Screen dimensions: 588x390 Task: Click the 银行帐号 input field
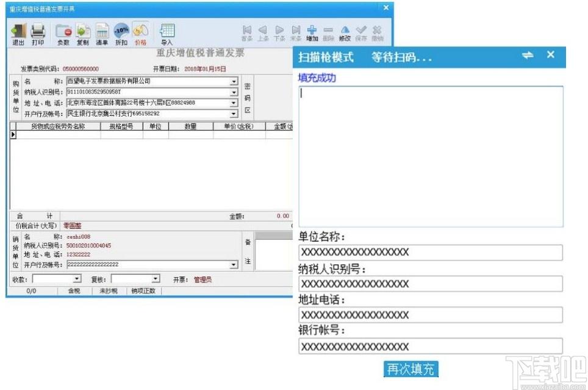(x=431, y=346)
